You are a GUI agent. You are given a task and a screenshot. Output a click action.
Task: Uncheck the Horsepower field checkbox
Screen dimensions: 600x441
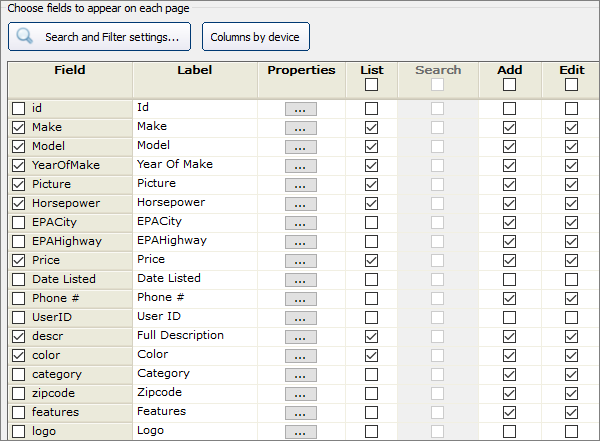click(x=18, y=203)
